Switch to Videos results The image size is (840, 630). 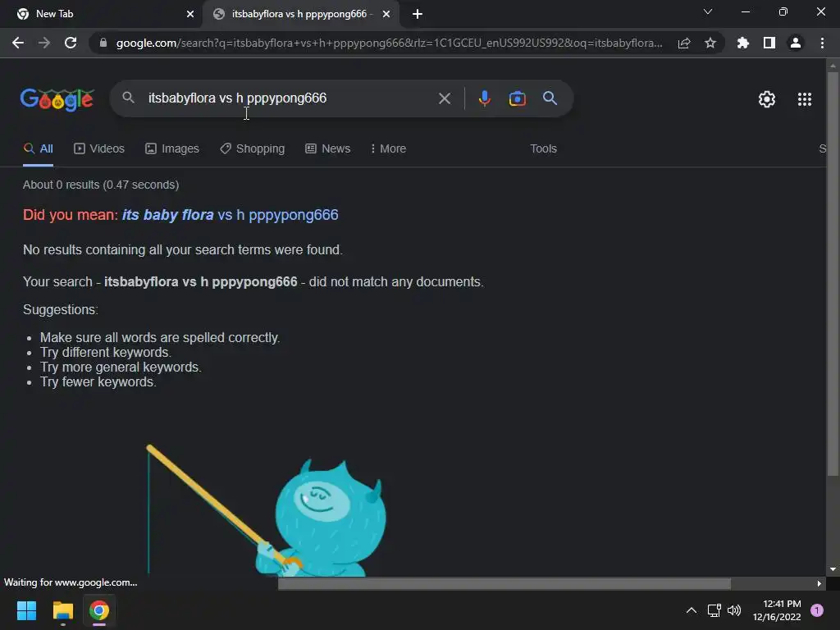pos(99,149)
